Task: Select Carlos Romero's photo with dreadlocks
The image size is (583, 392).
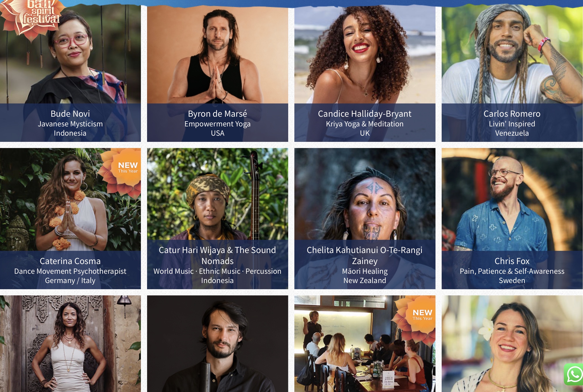Action: (512, 54)
